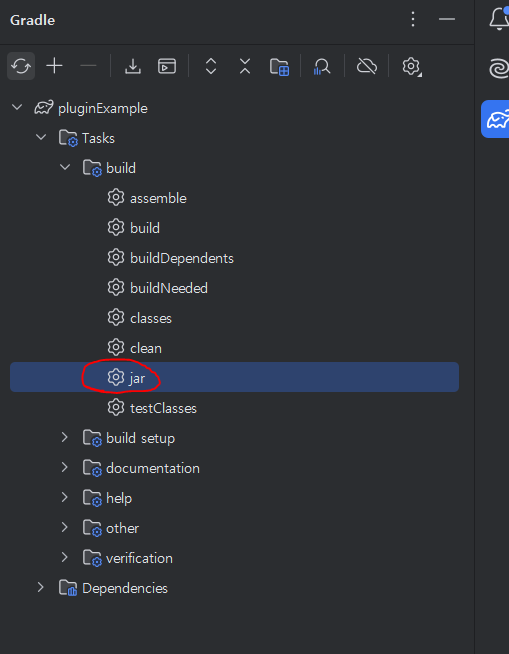Select the testClasses task
Screen dimensions: 509x654
[x=164, y=408]
